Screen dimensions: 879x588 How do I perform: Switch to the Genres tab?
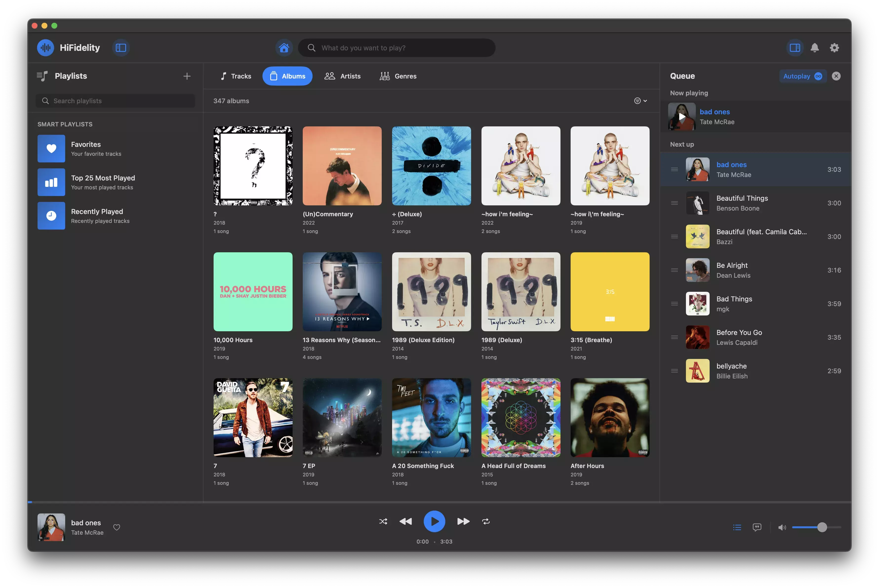398,76
